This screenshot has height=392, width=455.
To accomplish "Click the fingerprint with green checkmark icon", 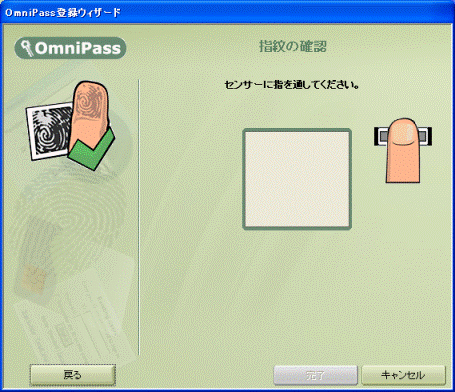I will pyautogui.click(x=70, y=125).
